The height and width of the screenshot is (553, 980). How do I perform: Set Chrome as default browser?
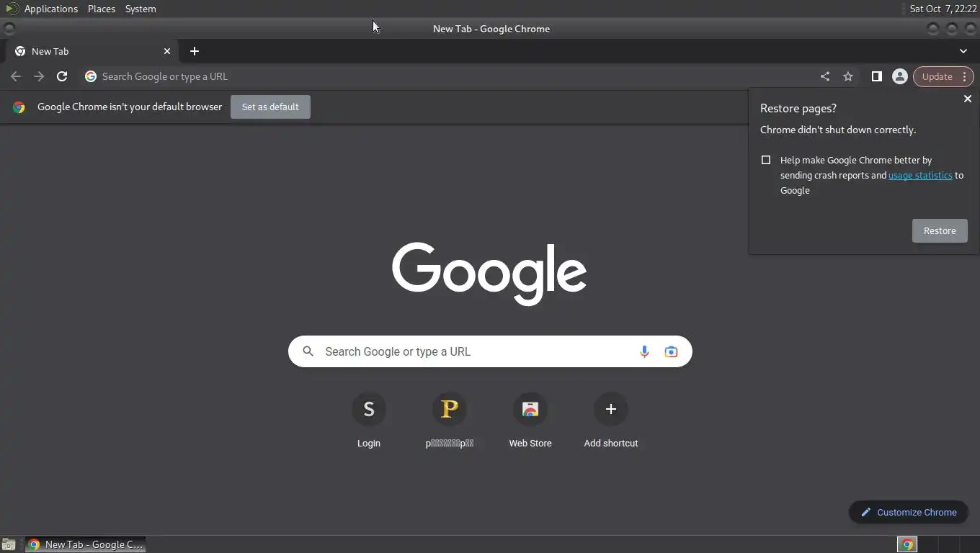tap(270, 107)
